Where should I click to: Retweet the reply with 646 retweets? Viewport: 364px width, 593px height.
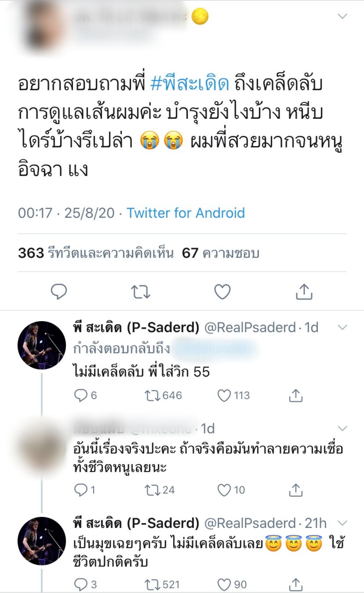tap(152, 396)
